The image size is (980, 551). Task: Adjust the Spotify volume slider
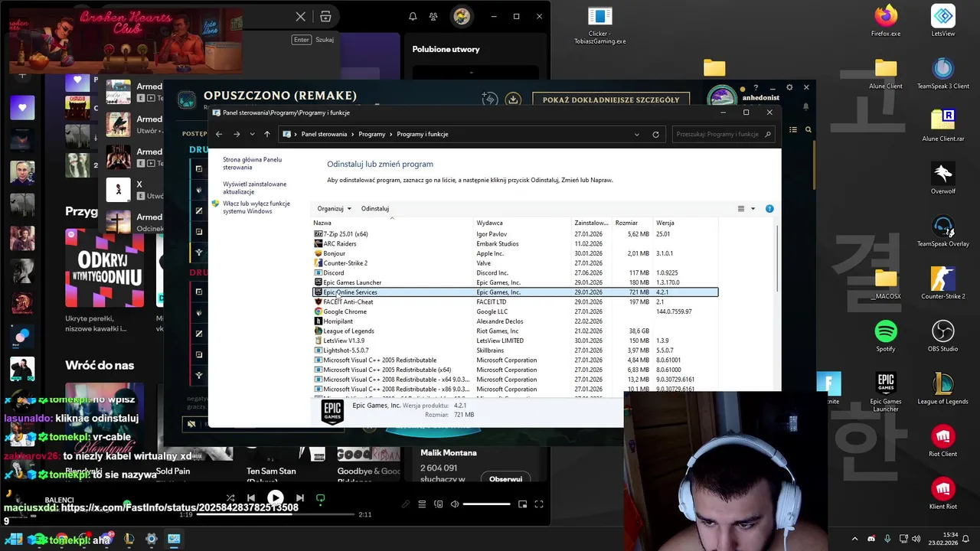[487, 504]
